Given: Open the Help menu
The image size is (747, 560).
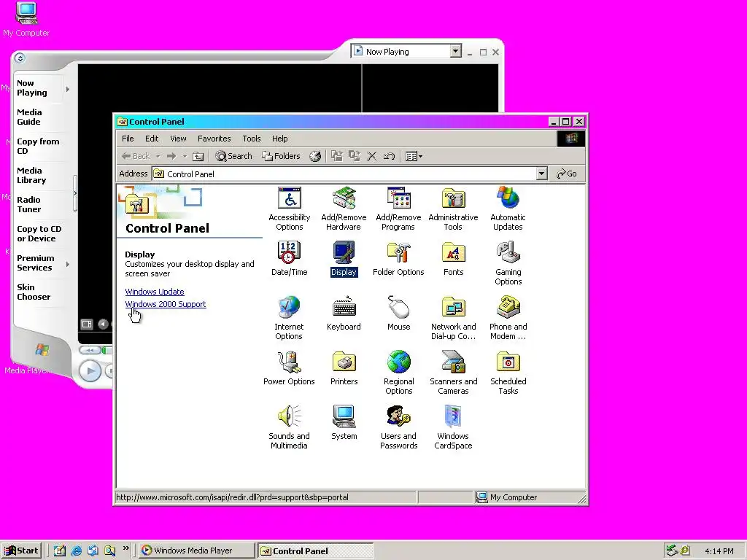Looking at the screenshot, I should click(x=279, y=139).
